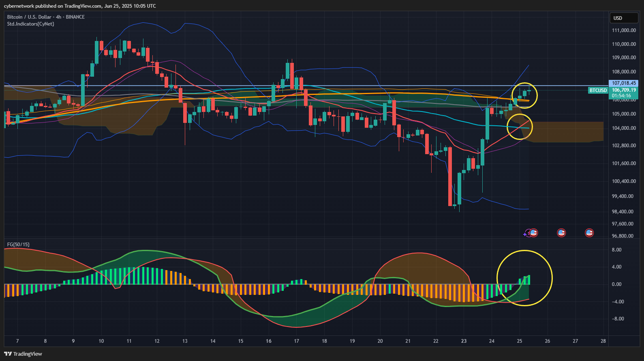Click the 01:54:16 candle countdown timer

coord(621,96)
